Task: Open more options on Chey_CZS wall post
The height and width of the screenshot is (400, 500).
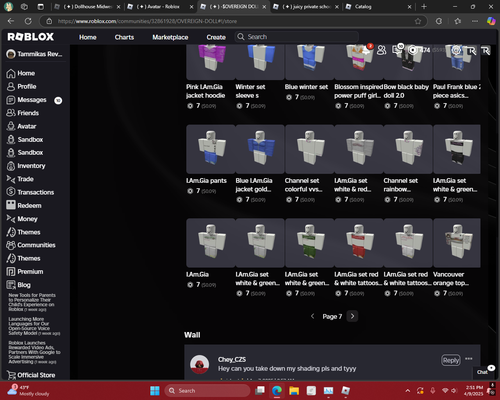Action: coord(469,359)
